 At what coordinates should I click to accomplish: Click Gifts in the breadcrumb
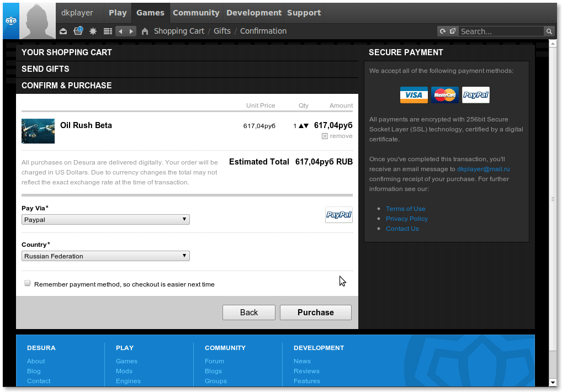(222, 31)
